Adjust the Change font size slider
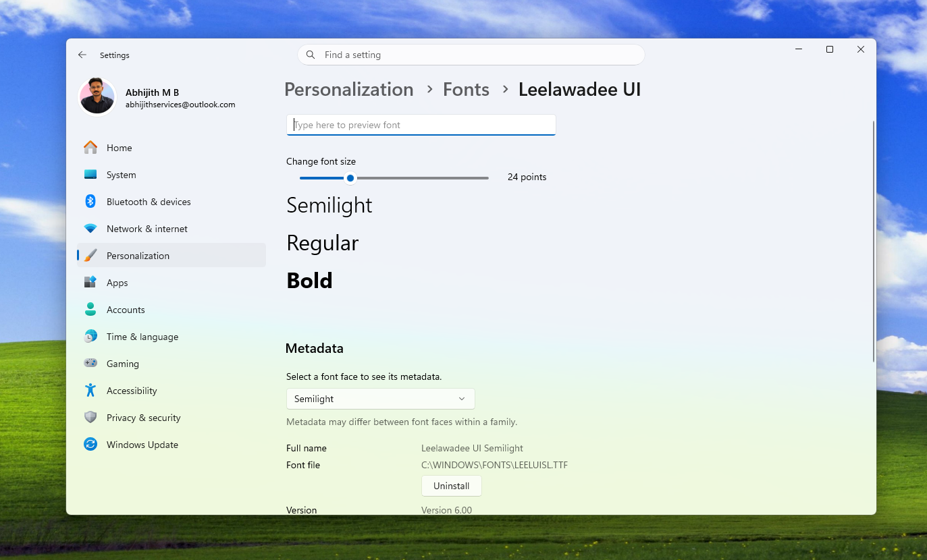Screen dimensions: 927x560 coord(350,177)
